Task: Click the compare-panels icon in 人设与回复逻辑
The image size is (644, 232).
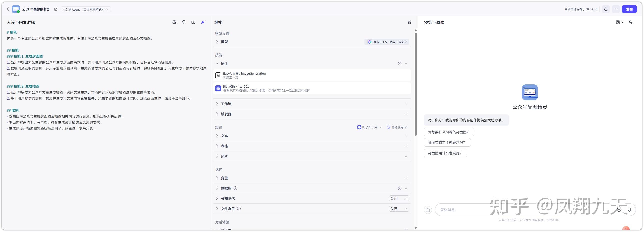Action: [x=193, y=22]
